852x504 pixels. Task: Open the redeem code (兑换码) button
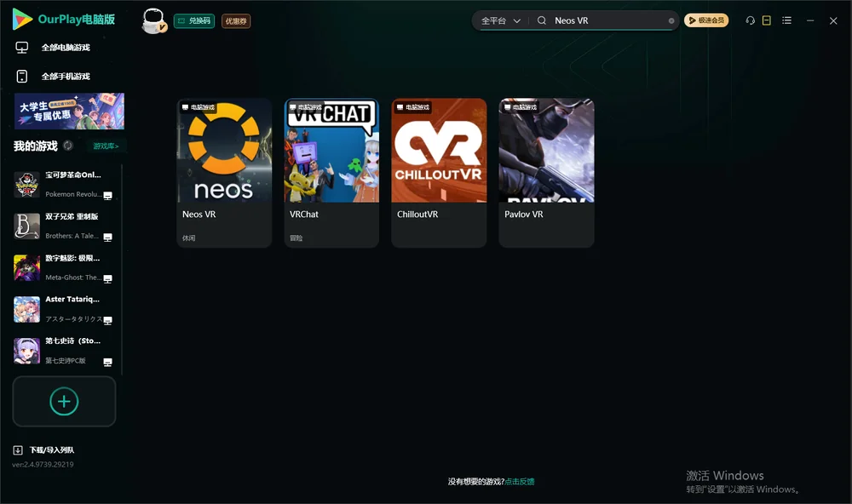[194, 20]
